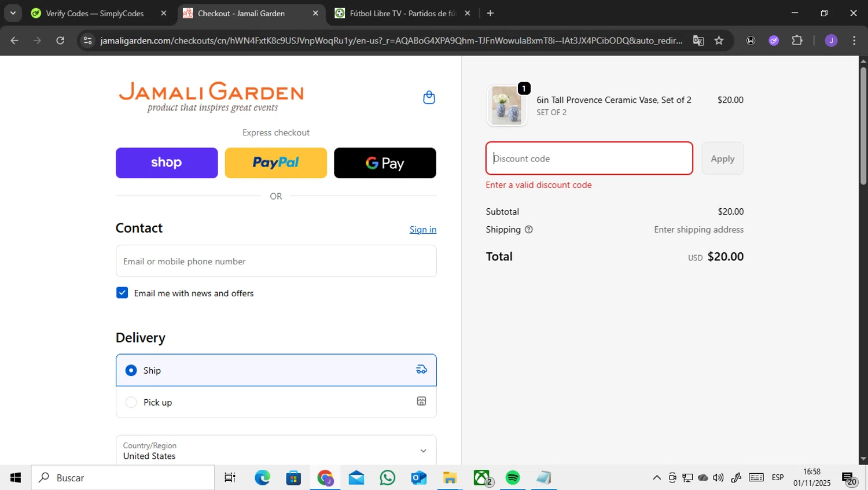Viewport: 868px width, 490px height.
Task: Click the Provence Ceramic Vase product thumbnail
Action: pyautogui.click(x=507, y=106)
